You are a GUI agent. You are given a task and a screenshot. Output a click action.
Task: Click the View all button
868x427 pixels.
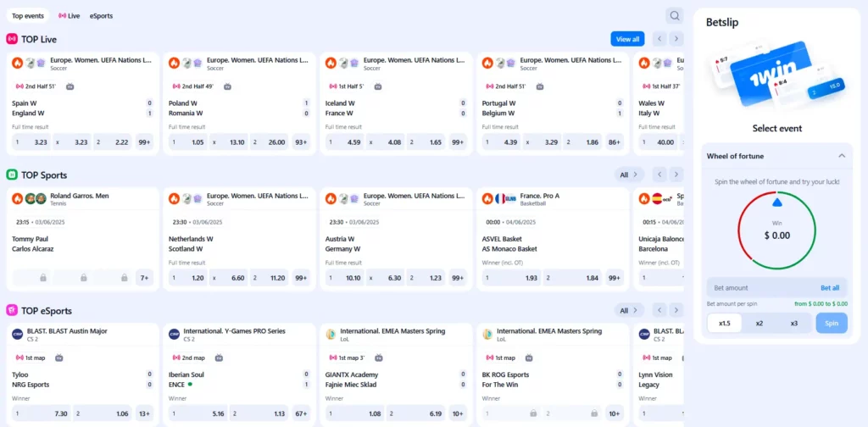pyautogui.click(x=627, y=39)
